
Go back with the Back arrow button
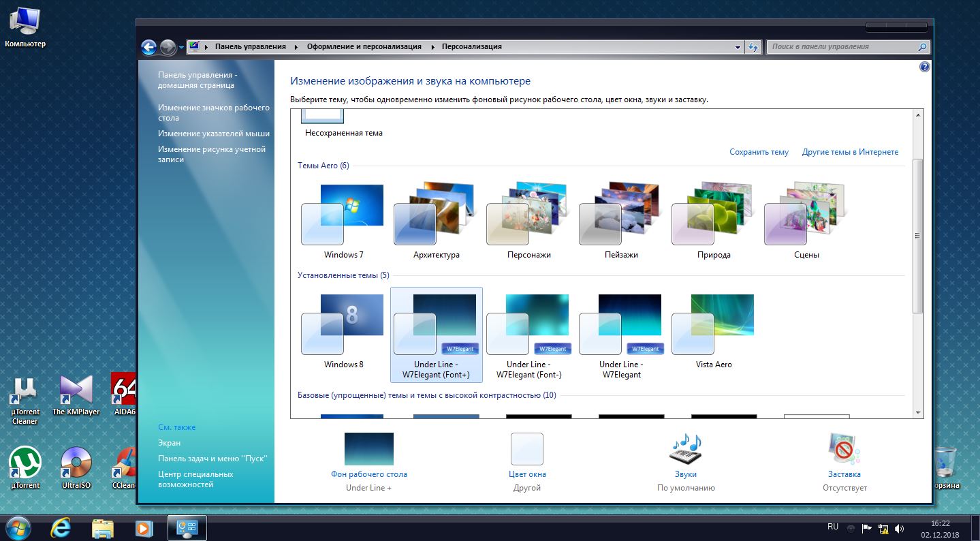[149, 47]
